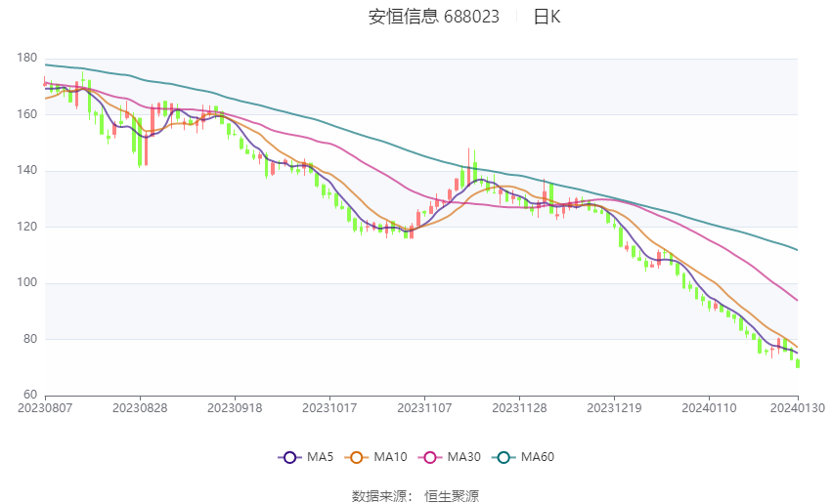Click the 20230918 date axis label
Image resolution: width=831 pixels, height=504 pixels.
point(235,408)
